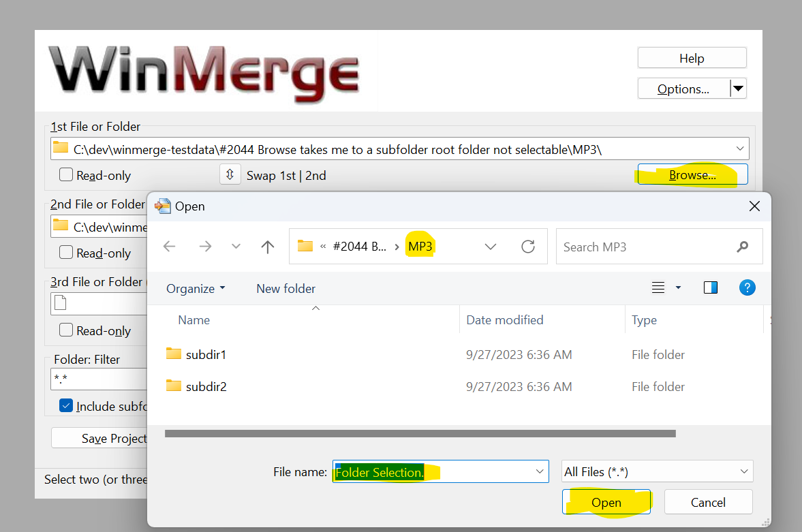This screenshot has height=532, width=802.
Task: Click the Help button
Action: pyautogui.click(x=692, y=58)
